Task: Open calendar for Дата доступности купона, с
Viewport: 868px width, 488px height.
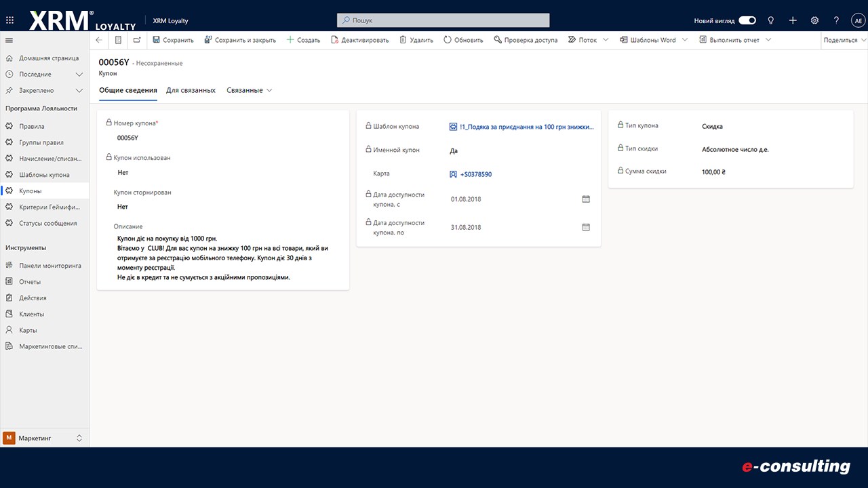Action: pos(586,199)
